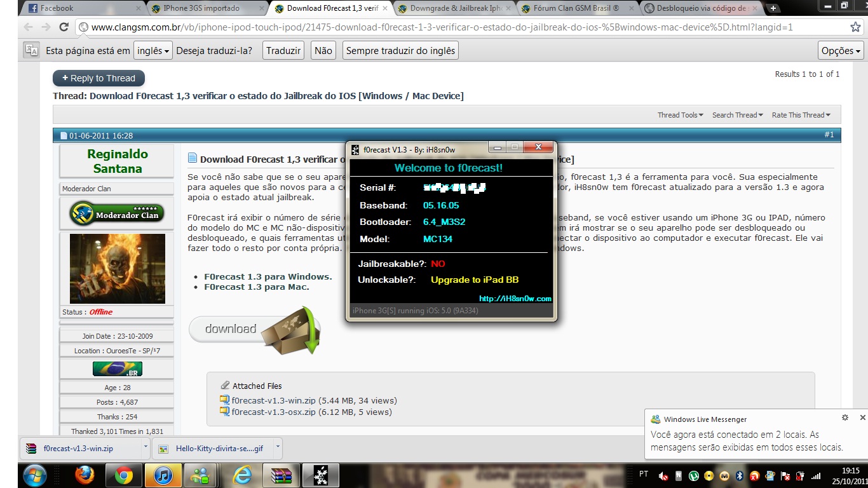868x488 pixels.
Task: Click the Traduzir button
Action: [x=283, y=51]
